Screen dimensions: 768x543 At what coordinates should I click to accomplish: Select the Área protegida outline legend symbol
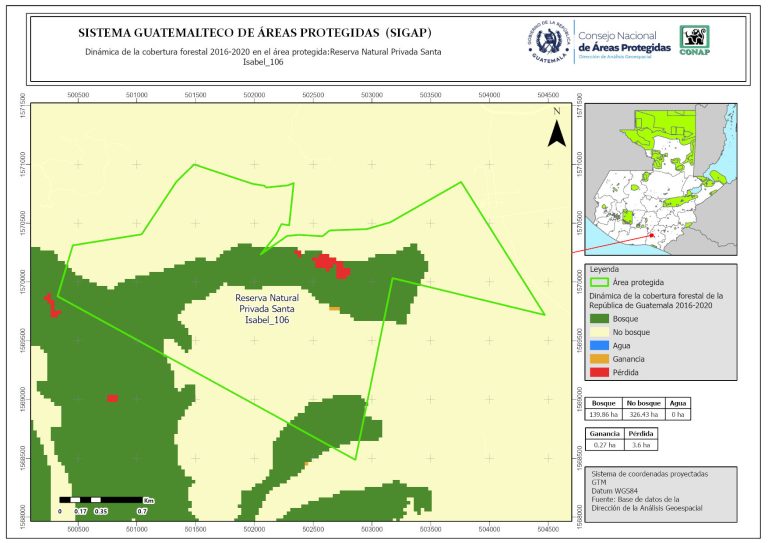[x=599, y=282]
